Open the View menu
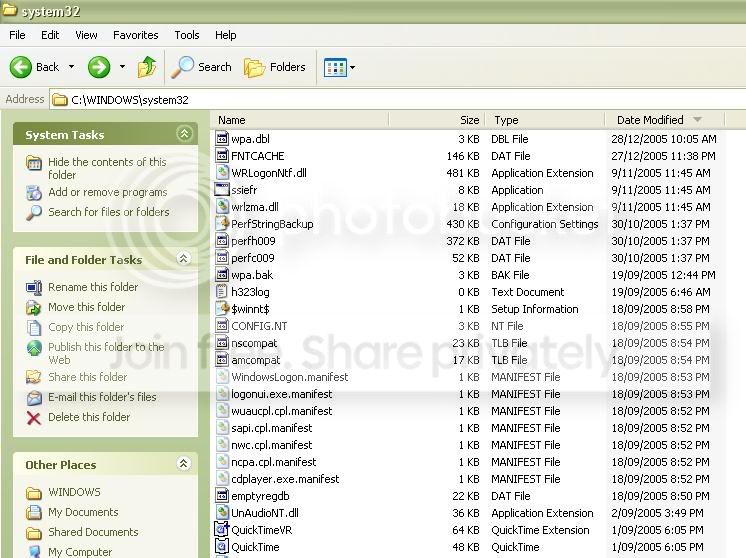Image resolution: width=746 pixels, height=558 pixels. pos(86,35)
